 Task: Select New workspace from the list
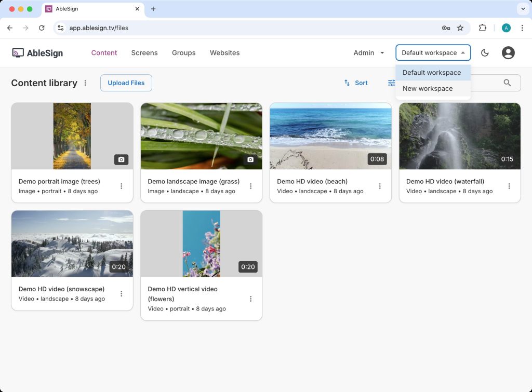pos(428,89)
